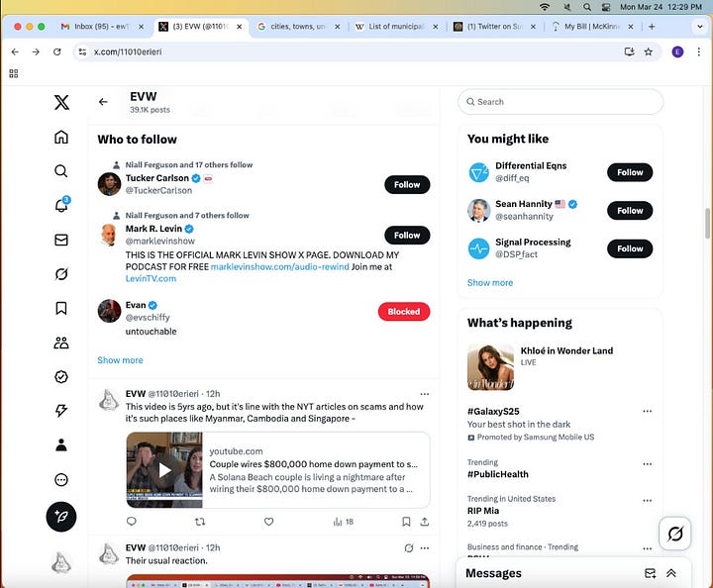The image size is (713, 588).
Task: Open marklevinshow.com/audio-rewind link
Action: click(279, 266)
